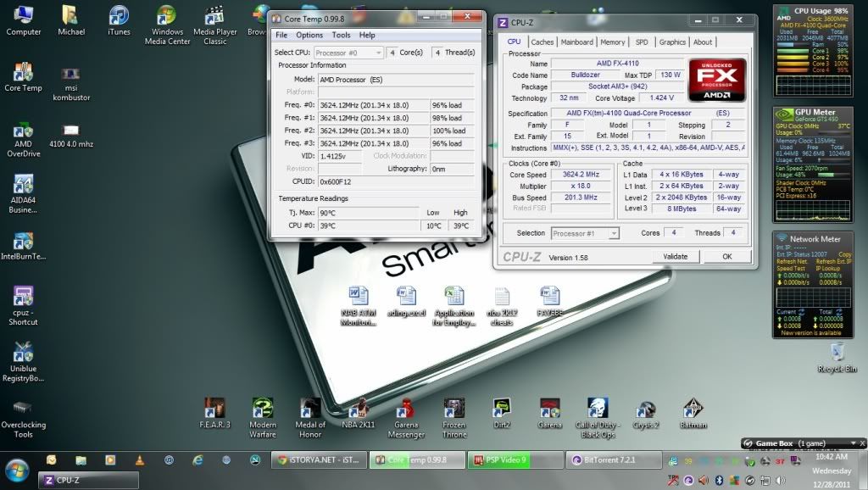The height and width of the screenshot is (490, 868).
Task: Open the Michael folder icon
Action: click(71, 20)
